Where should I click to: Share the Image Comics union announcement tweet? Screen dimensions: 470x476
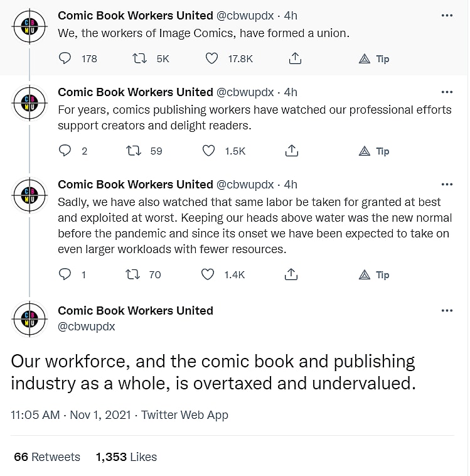294,58
